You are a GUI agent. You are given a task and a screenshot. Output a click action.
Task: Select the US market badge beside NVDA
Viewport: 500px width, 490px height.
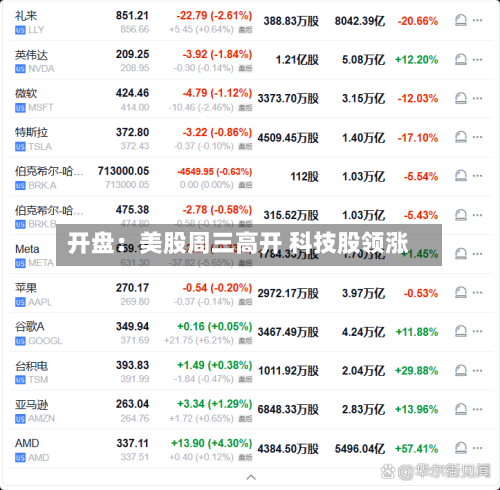[20, 69]
